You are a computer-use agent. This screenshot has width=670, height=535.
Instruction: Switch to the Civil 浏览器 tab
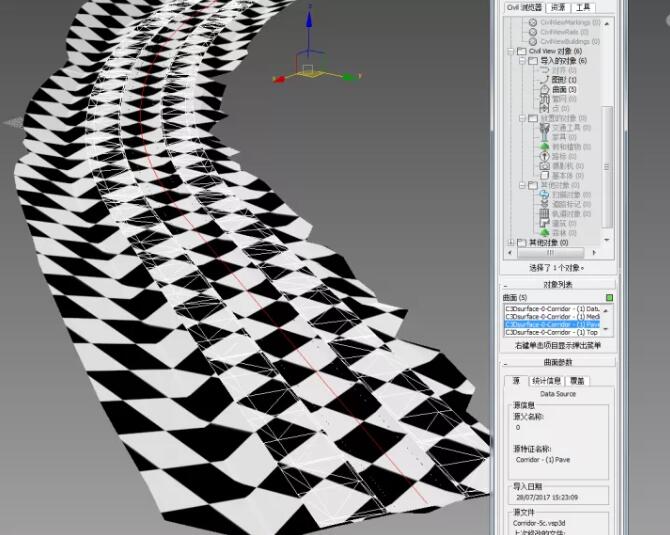click(524, 7)
